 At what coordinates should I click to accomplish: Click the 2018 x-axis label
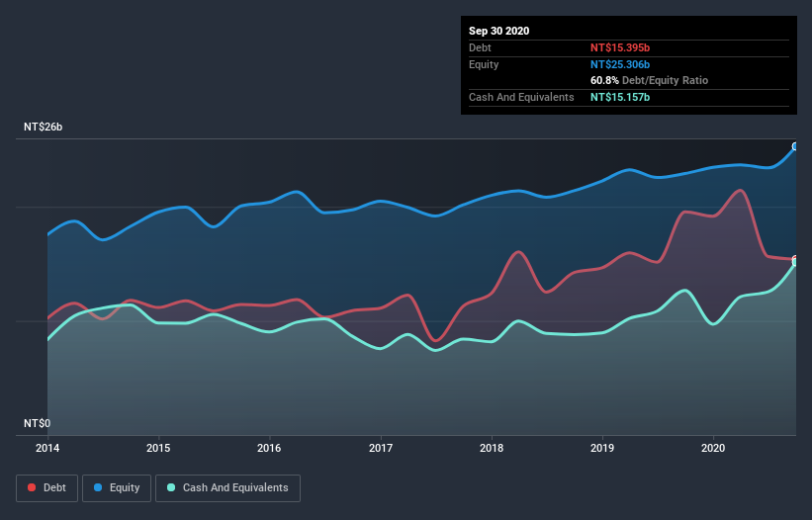point(492,448)
